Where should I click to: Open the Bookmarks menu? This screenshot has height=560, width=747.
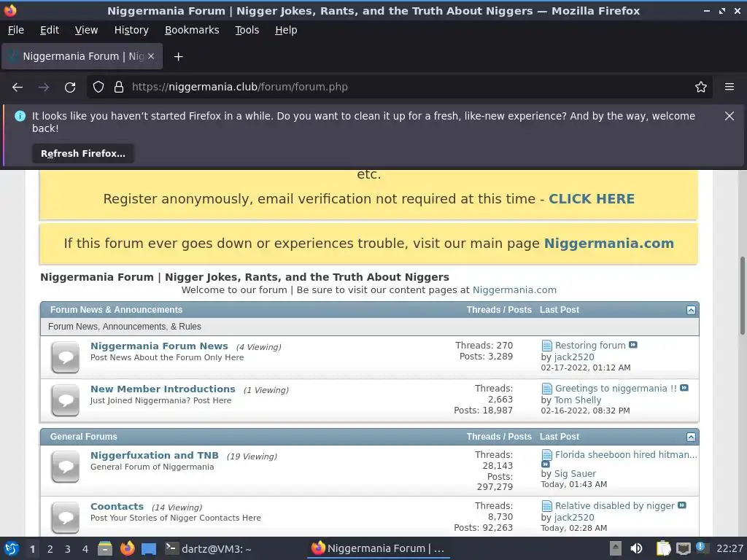[192, 30]
